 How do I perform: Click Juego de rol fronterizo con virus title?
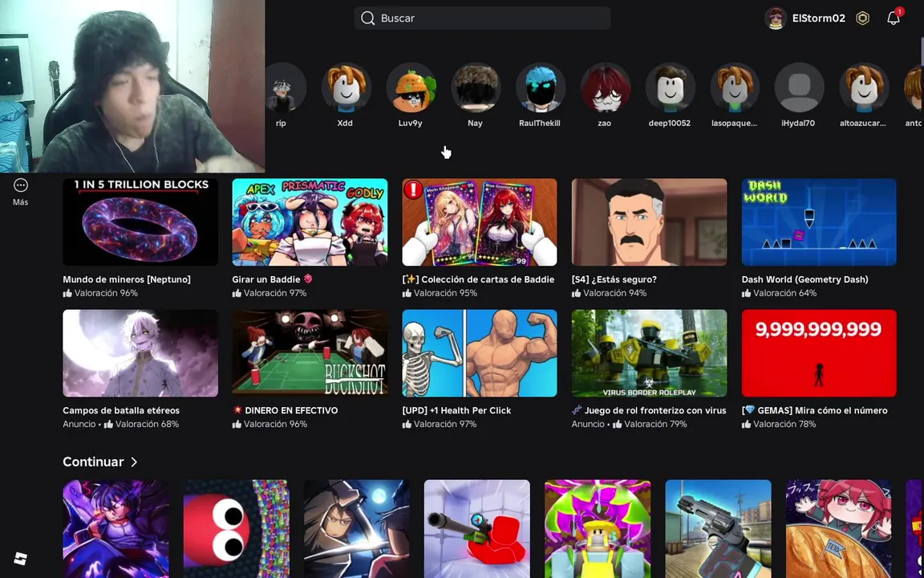coord(649,410)
